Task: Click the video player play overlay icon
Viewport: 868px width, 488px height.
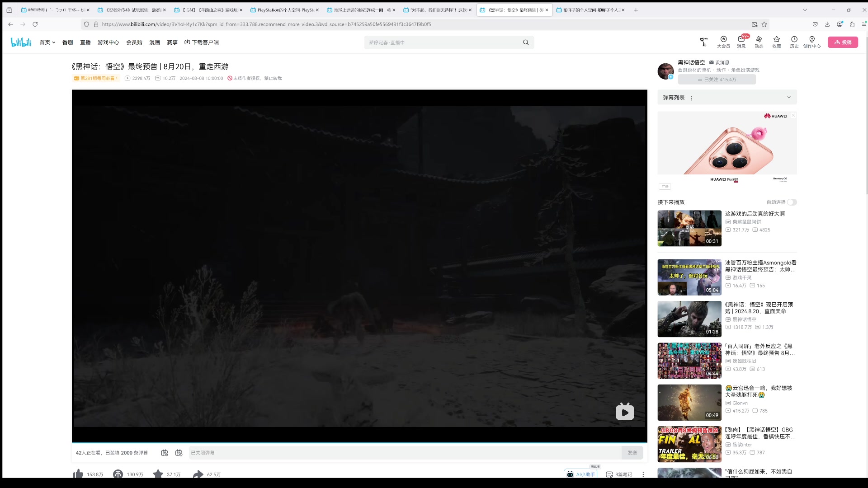Action: point(625,412)
